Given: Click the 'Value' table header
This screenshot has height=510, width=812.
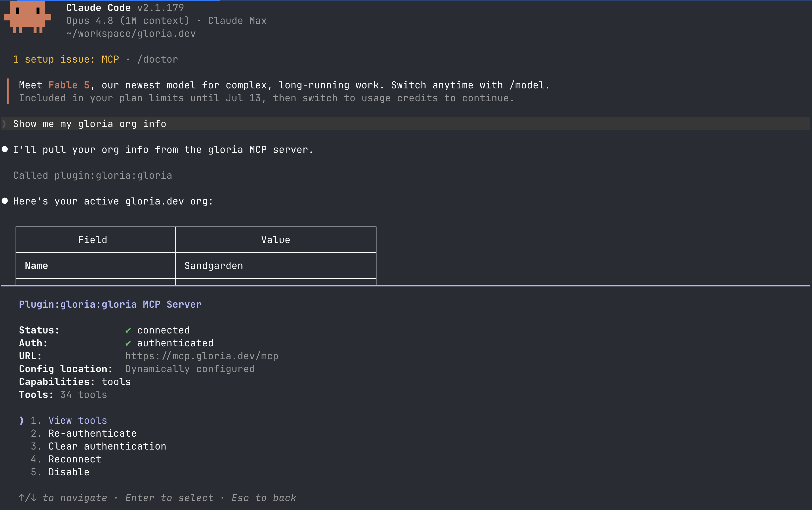Looking at the screenshot, I should click(x=275, y=240).
